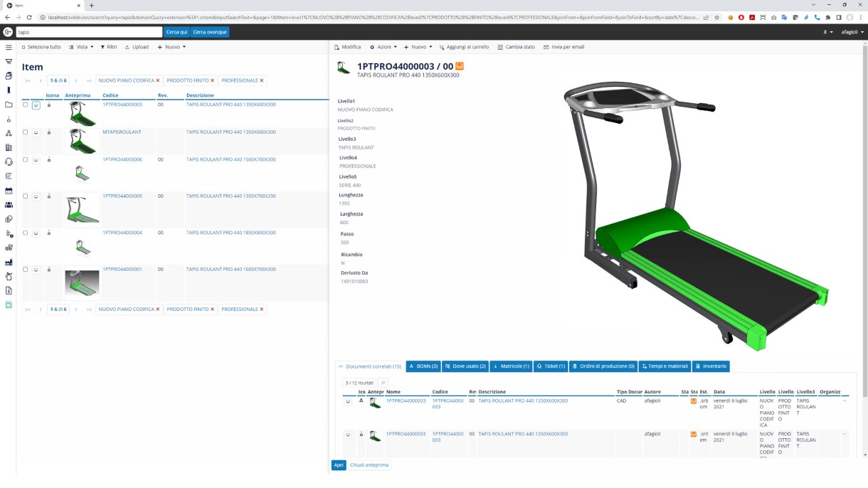Screen dimensions: 868x488
Task: Switch to the Dove usato (2) tab
Action: pyautogui.click(x=465, y=366)
